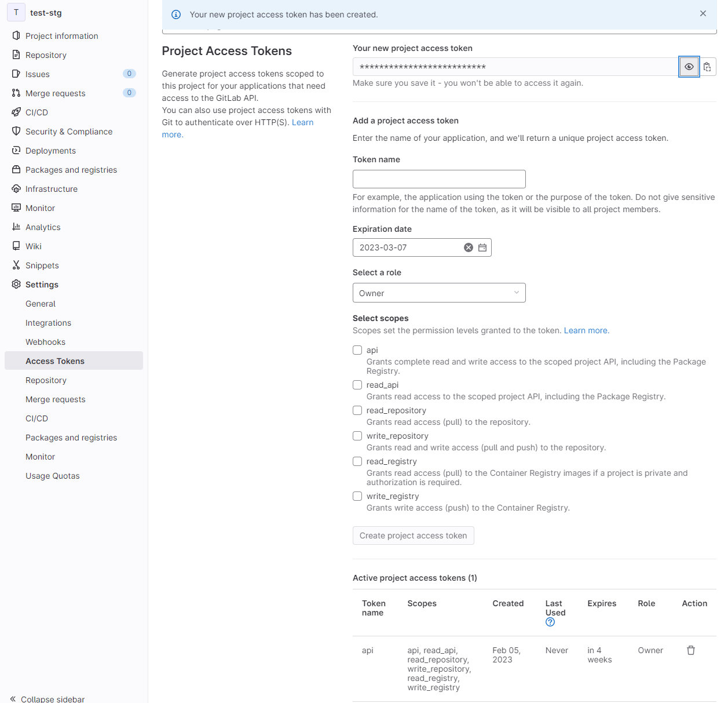Click the Deployments icon in sidebar
The height and width of the screenshot is (703, 728).
pyautogui.click(x=16, y=150)
